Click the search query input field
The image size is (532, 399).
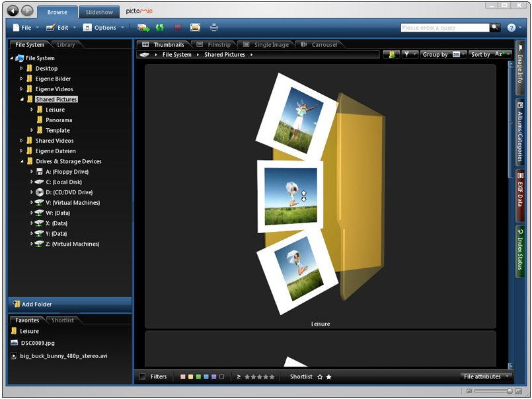point(444,28)
